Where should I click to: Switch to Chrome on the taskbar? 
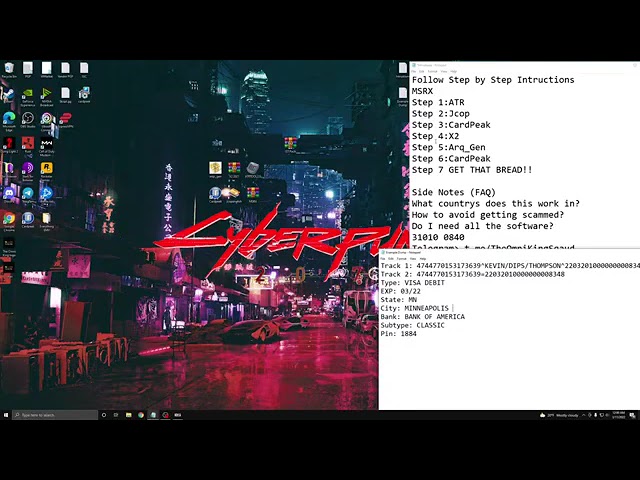point(141,415)
